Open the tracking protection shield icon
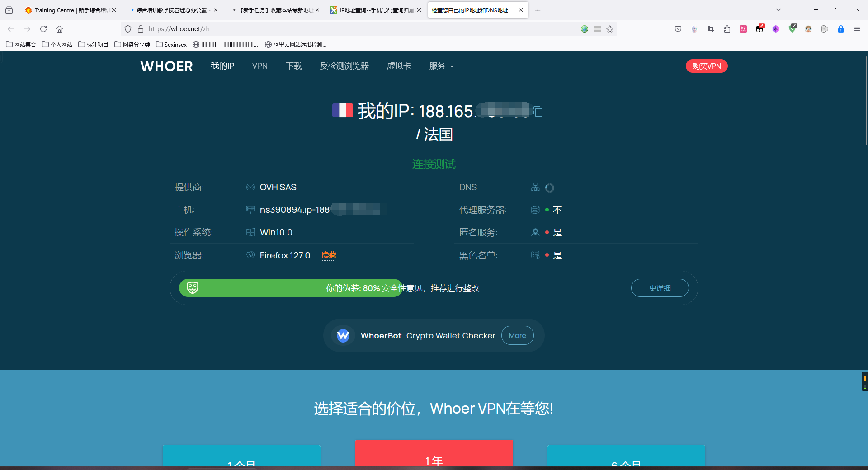The image size is (868, 470). (x=128, y=29)
